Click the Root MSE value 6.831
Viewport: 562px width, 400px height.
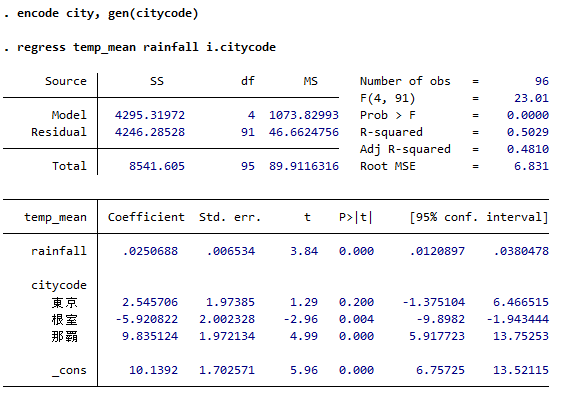(x=531, y=166)
